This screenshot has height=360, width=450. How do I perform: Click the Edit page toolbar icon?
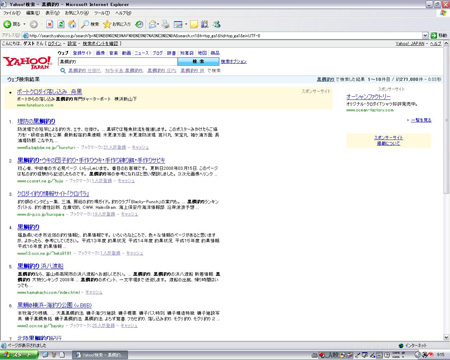coord(178,24)
